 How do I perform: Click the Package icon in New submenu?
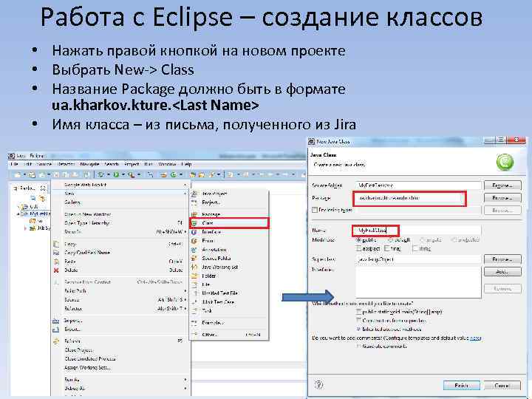click(x=194, y=214)
